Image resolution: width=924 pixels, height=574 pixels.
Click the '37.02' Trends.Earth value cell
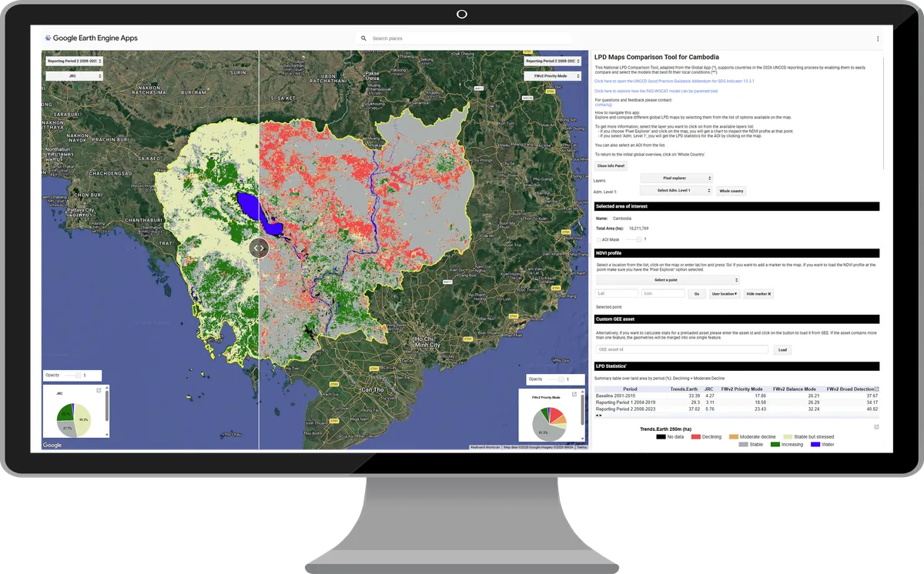695,409
